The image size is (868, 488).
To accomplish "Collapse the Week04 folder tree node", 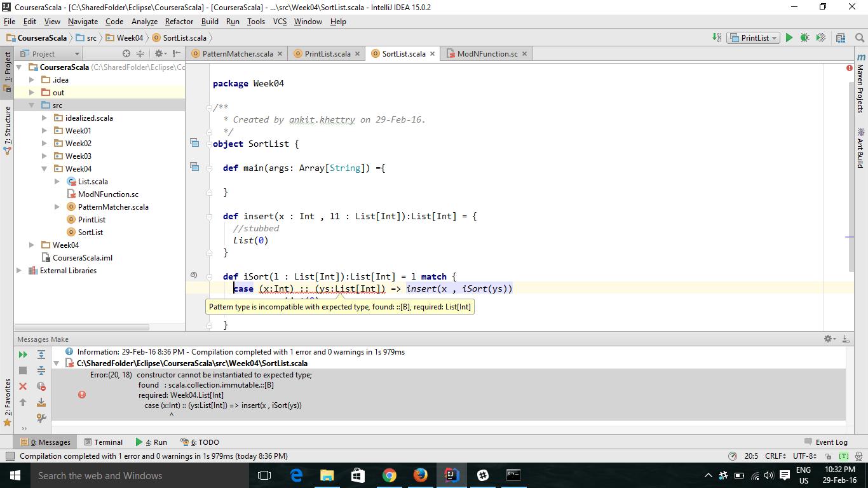I will [x=44, y=168].
